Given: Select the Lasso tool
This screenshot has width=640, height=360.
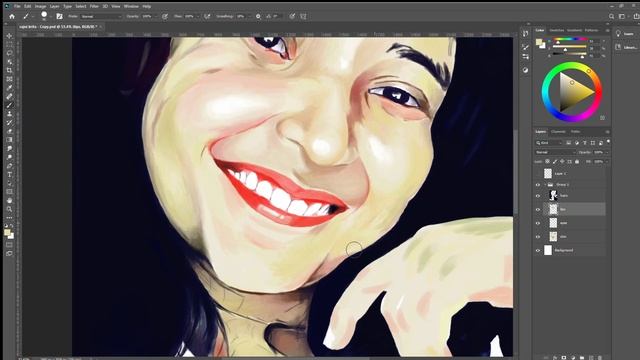Looking at the screenshot, I should tap(9, 53).
